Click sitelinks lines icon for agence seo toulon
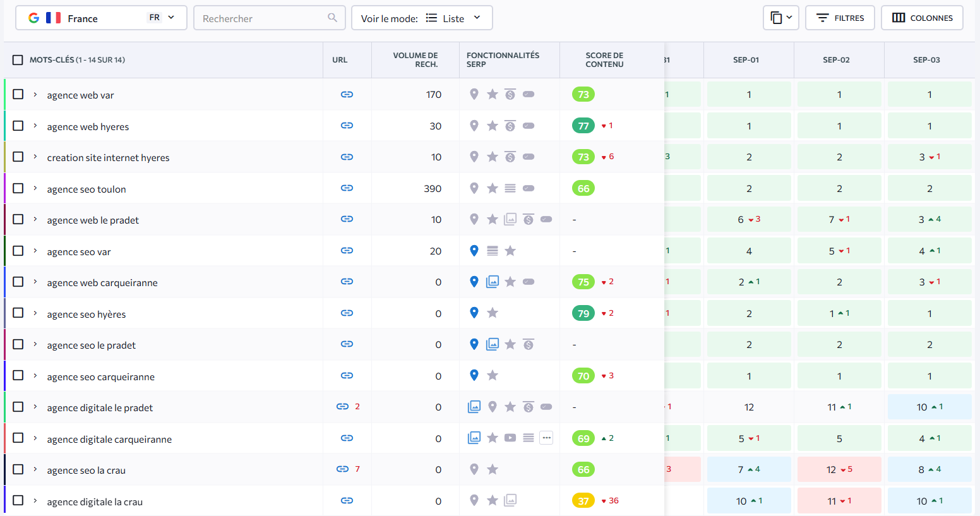This screenshot has height=516, width=980. click(x=510, y=188)
